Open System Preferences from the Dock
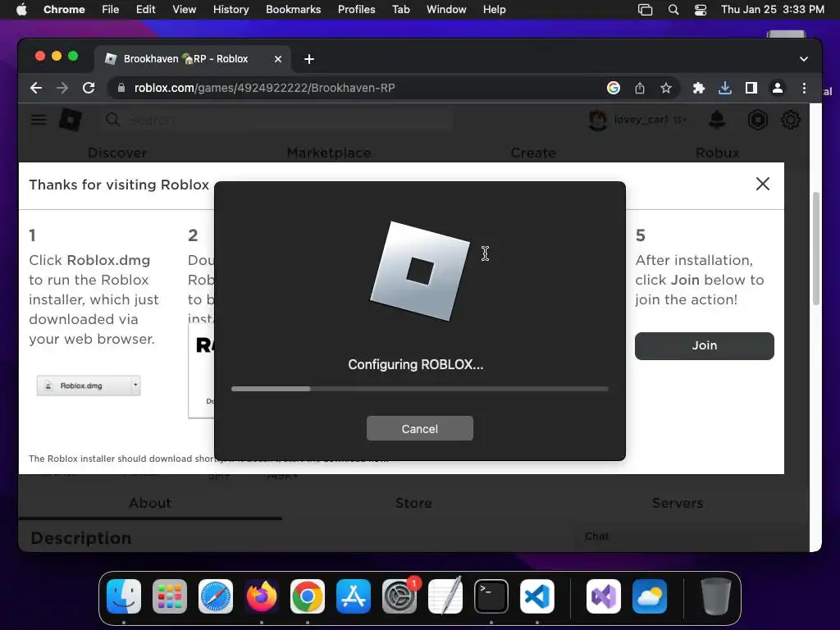This screenshot has height=630, width=840. 399,596
